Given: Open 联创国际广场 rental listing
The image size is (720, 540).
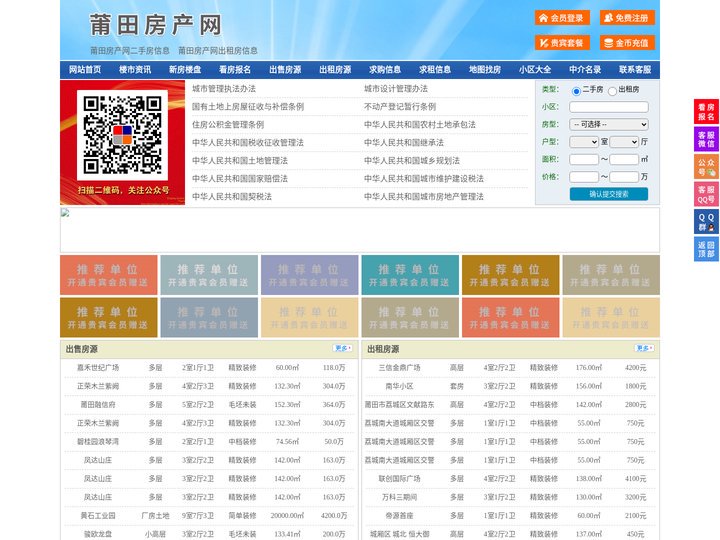Looking at the screenshot, I should (x=399, y=478).
